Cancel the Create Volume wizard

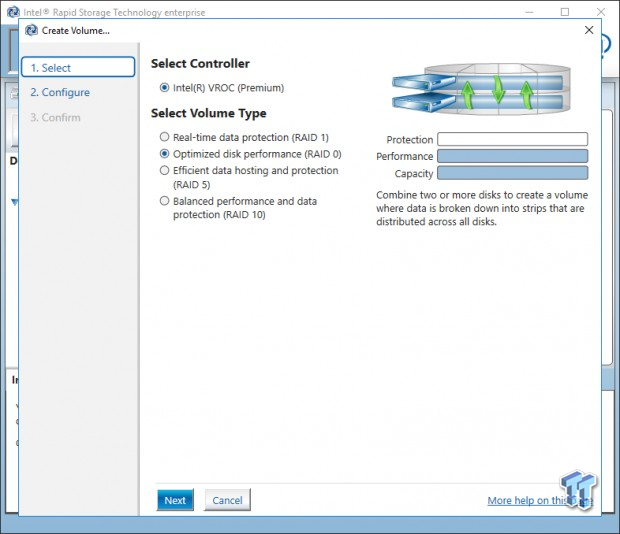[227, 500]
